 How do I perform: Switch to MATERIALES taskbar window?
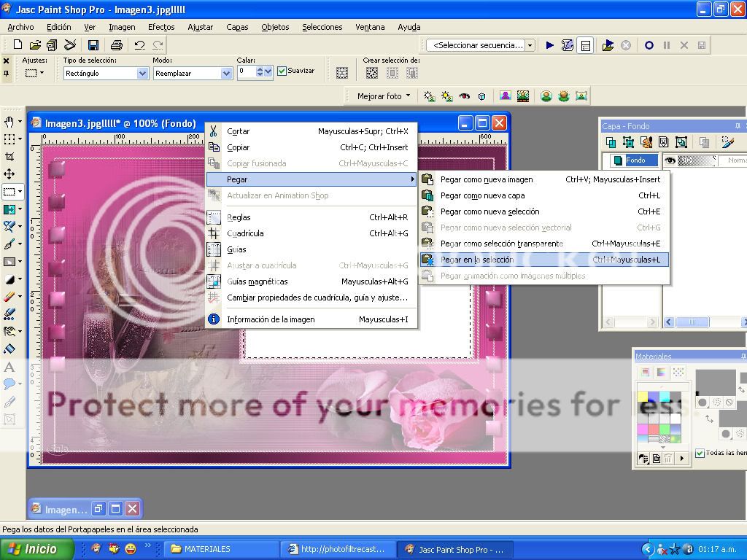tap(221, 550)
